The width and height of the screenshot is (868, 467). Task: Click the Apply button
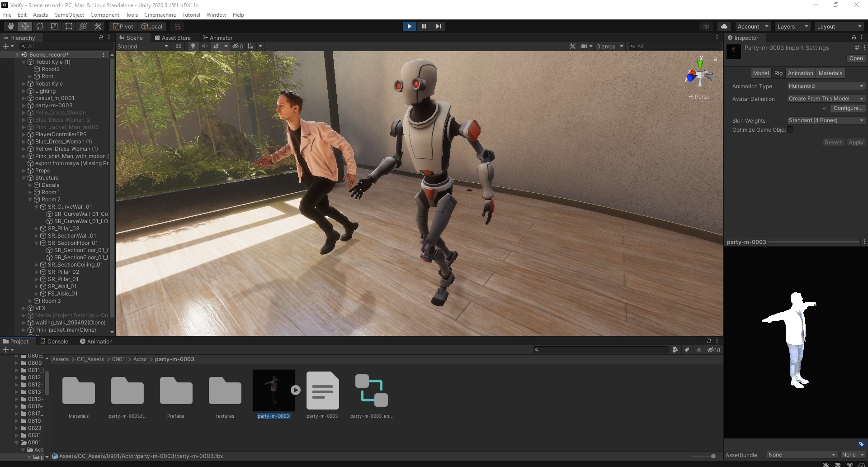point(856,143)
